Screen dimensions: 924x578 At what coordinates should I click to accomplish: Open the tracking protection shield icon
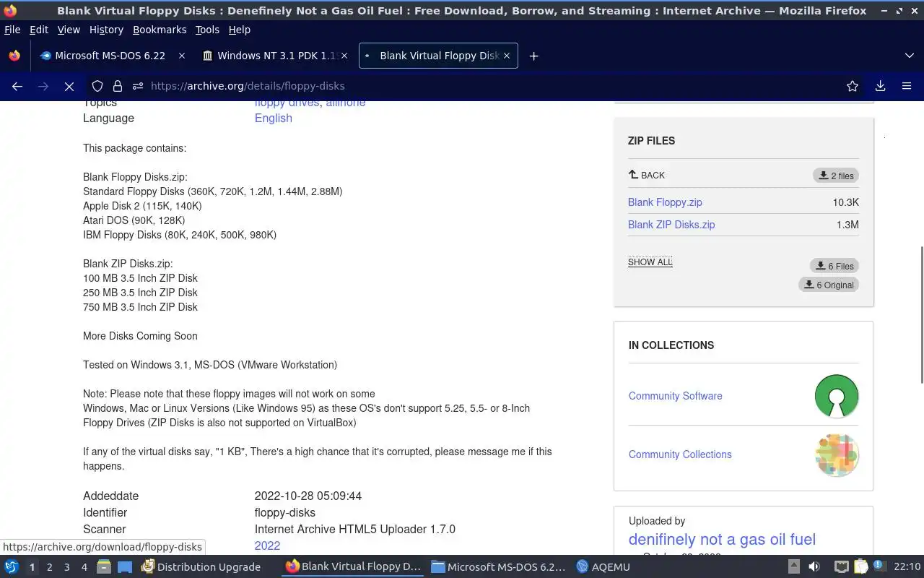click(x=97, y=86)
